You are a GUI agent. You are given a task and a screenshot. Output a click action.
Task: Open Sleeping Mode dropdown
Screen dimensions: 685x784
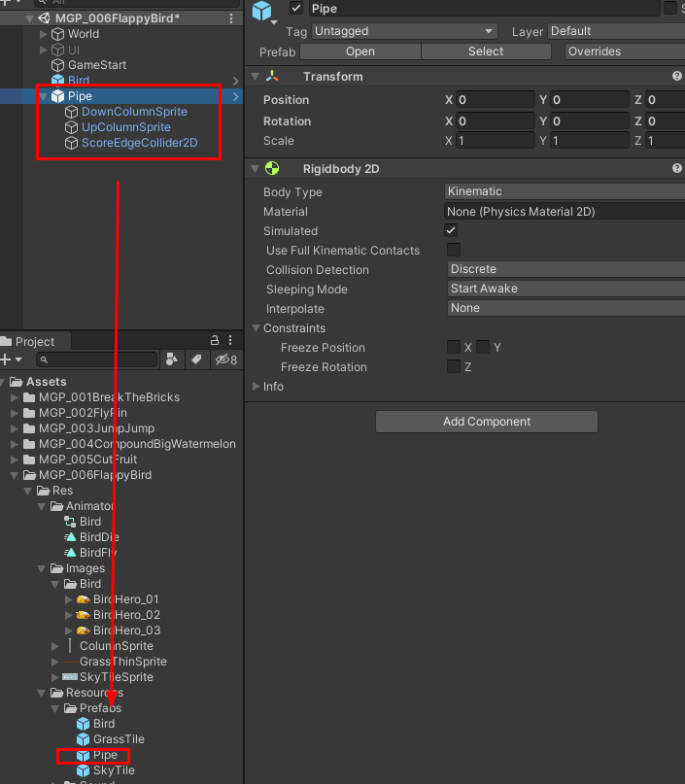pos(566,289)
